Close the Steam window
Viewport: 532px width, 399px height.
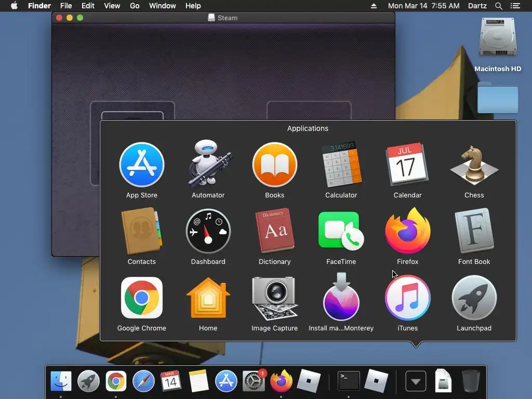point(59,18)
